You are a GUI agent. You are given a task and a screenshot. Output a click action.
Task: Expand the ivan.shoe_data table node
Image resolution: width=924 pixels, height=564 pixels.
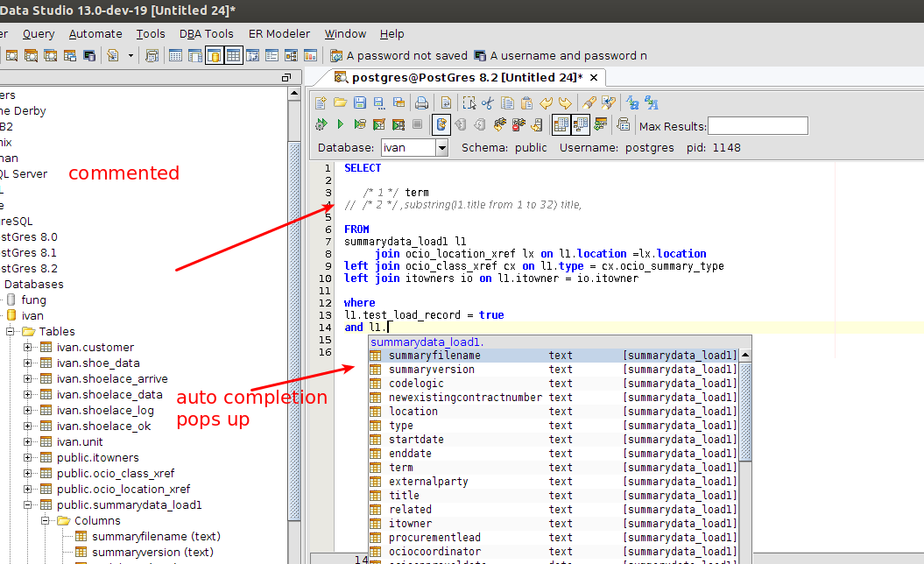27,363
